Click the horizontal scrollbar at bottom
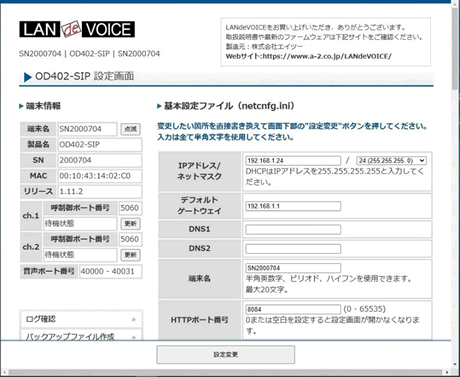The image size is (460, 377). 225,372
